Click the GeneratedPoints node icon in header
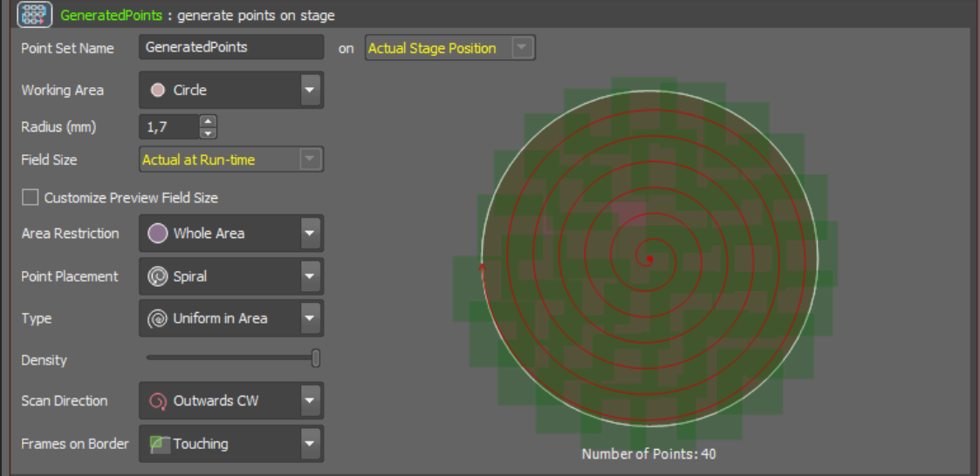Viewport: 980px width, 476px height. tap(35, 14)
